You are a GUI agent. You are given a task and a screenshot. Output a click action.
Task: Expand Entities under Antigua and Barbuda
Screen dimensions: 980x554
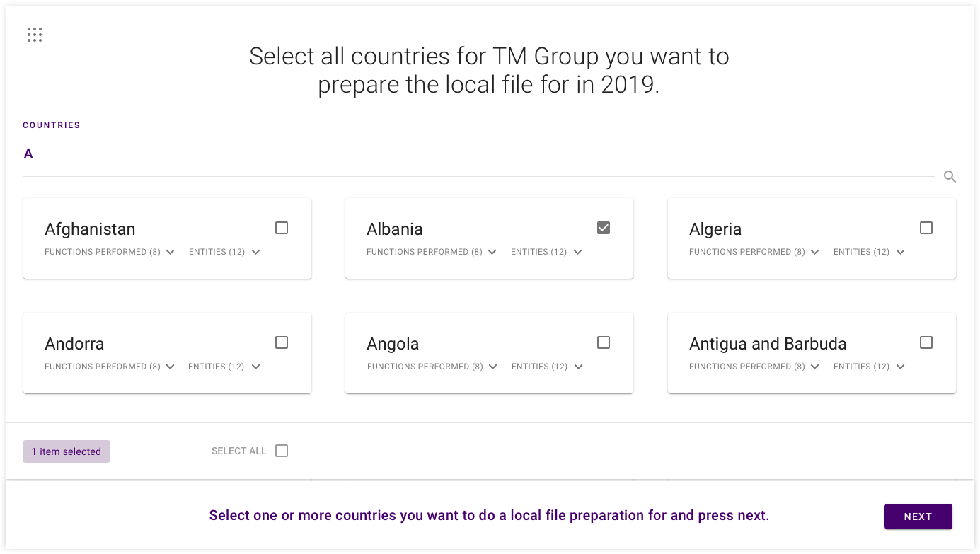click(x=869, y=367)
